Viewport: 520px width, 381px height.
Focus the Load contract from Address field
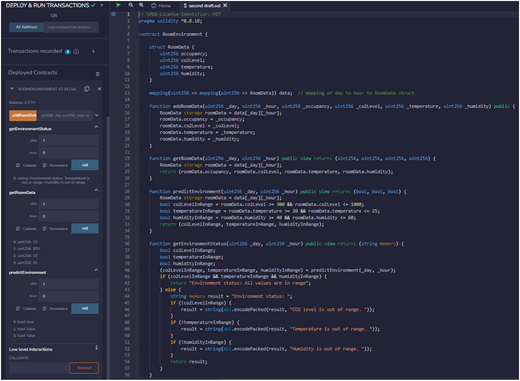coord(71,27)
